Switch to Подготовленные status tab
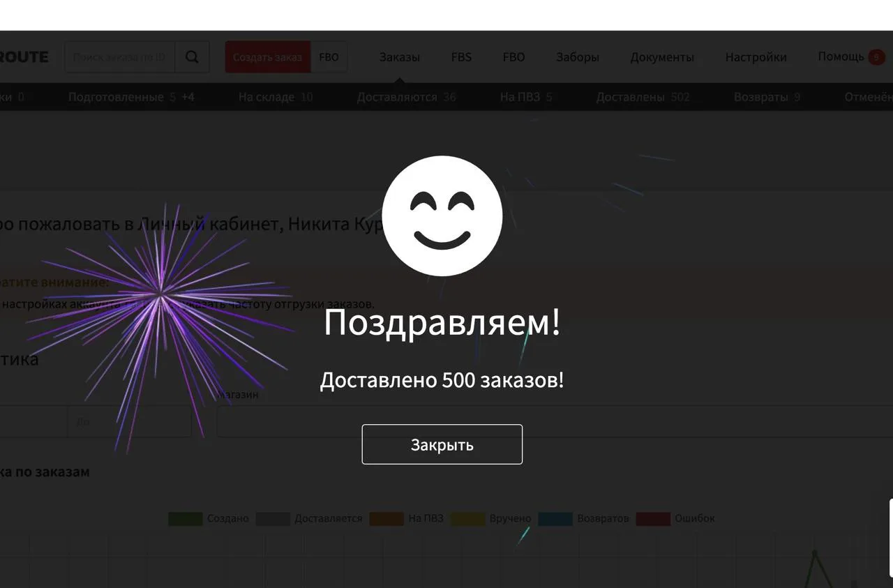 [131, 97]
